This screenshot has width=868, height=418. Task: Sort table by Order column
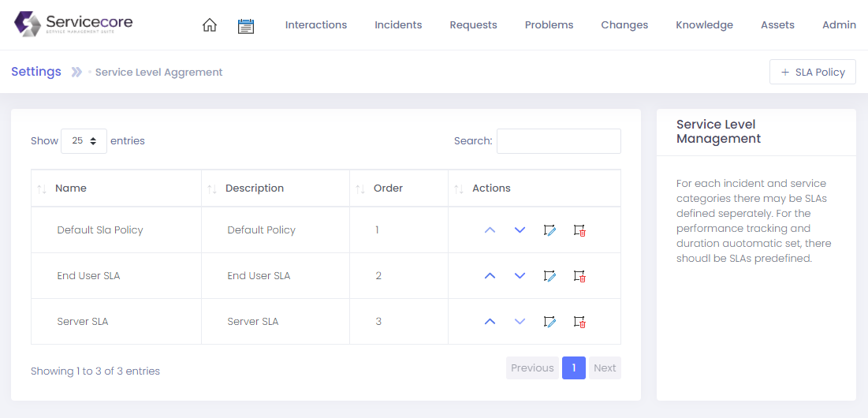[388, 188]
